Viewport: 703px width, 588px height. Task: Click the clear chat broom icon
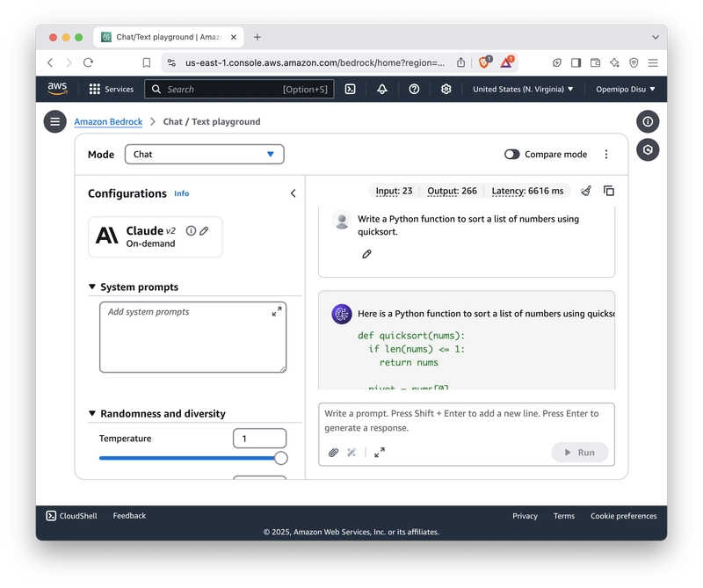pos(586,191)
